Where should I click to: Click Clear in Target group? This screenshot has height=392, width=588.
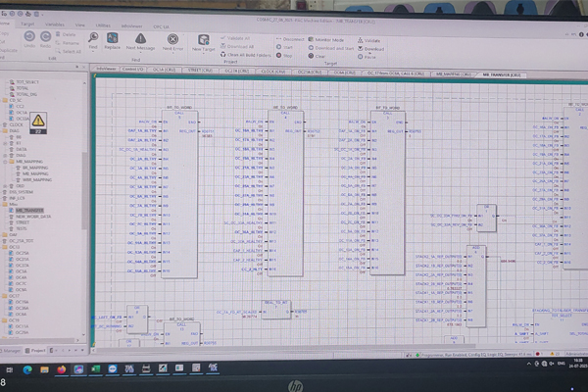pyautogui.click(x=317, y=56)
